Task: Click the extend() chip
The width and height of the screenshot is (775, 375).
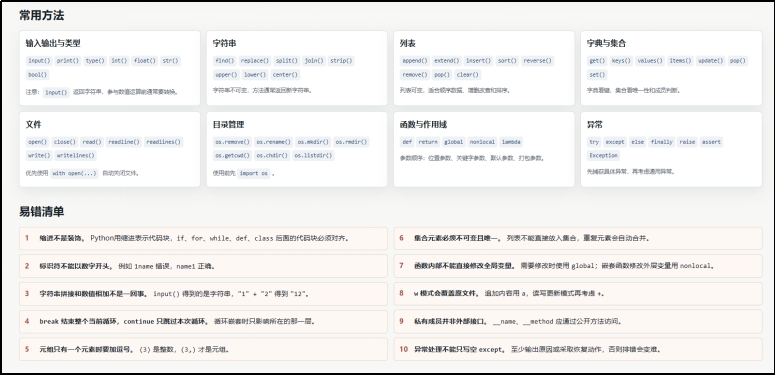Action: coord(447,61)
